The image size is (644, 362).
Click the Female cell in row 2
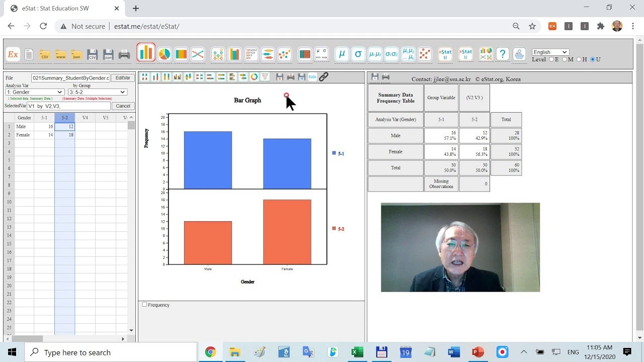tap(24, 135)
